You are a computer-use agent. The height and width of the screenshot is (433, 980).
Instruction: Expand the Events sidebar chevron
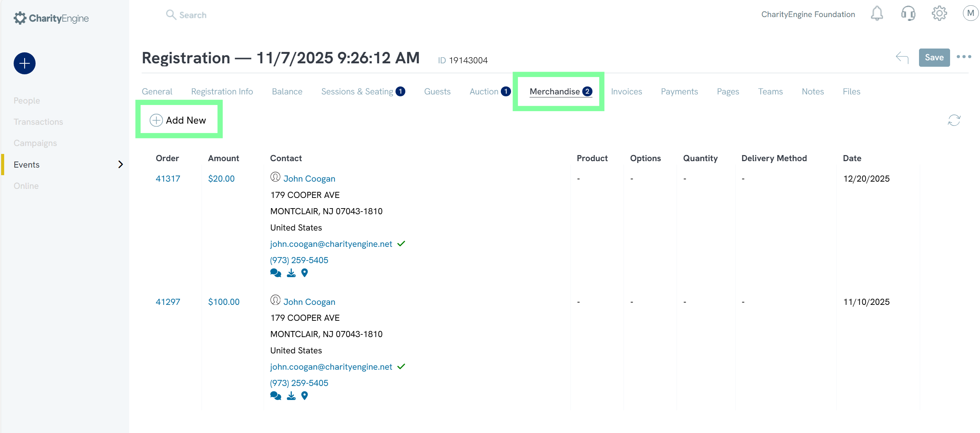tap(120, 165)
